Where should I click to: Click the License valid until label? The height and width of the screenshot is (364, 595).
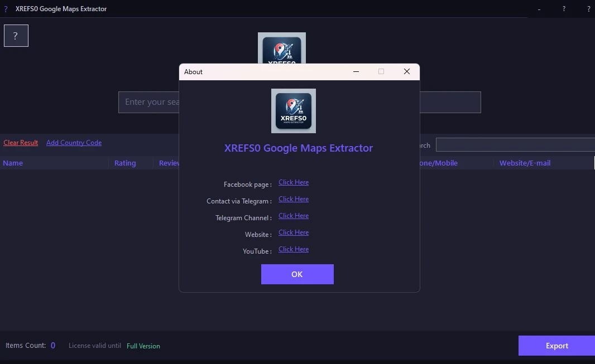tap(95, 346)
